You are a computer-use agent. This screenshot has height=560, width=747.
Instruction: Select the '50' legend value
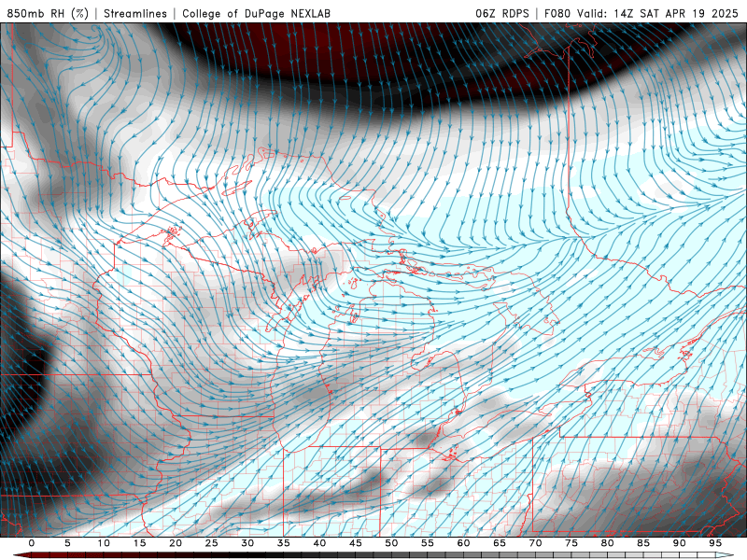(391, 543)
